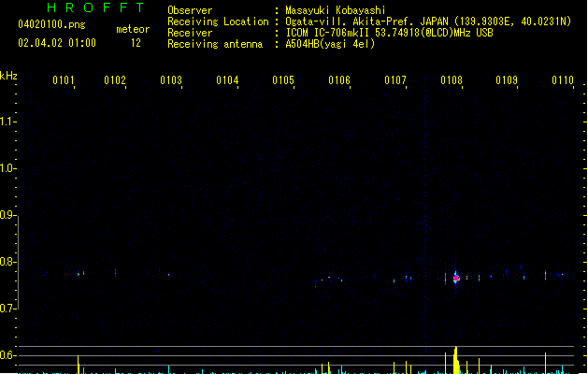Screen dimensions: 588x374
Task: Click the timestamp 02.04.02 01:00
Action: (x=57, y=43)
